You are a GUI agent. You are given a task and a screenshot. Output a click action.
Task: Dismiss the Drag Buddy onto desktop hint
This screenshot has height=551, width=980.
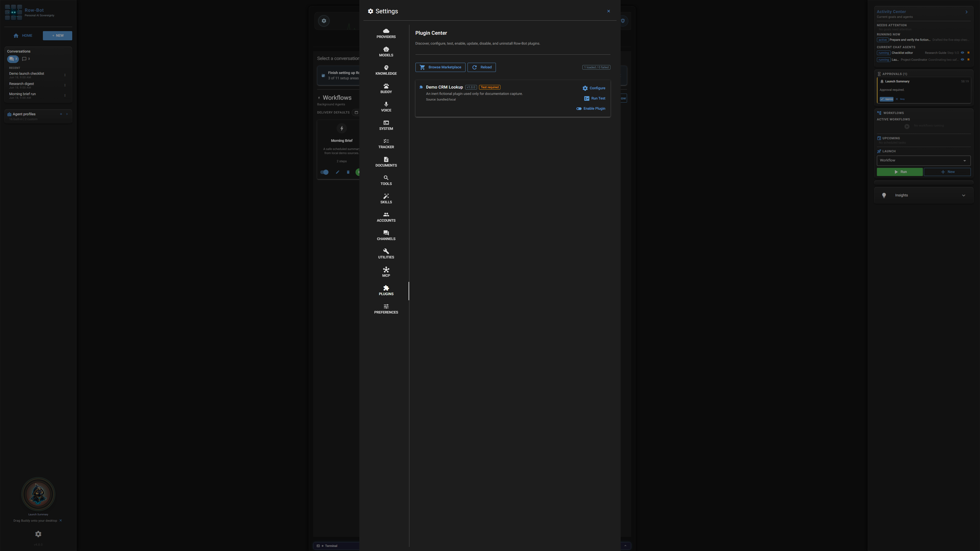tap(60, 521)
